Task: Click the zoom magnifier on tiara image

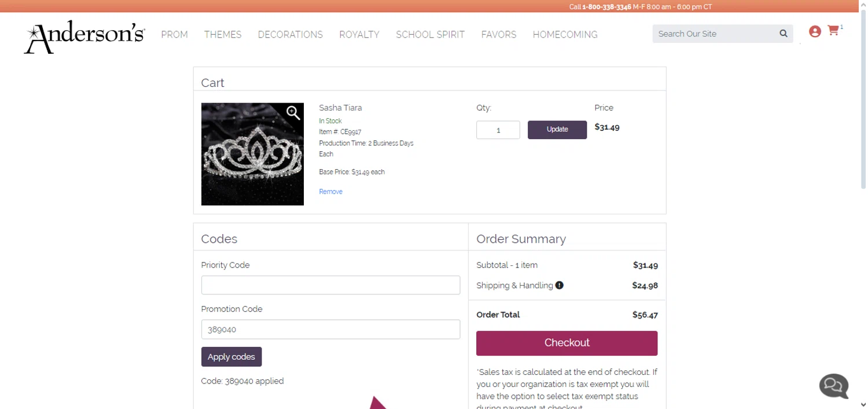Action: (293, 112)
